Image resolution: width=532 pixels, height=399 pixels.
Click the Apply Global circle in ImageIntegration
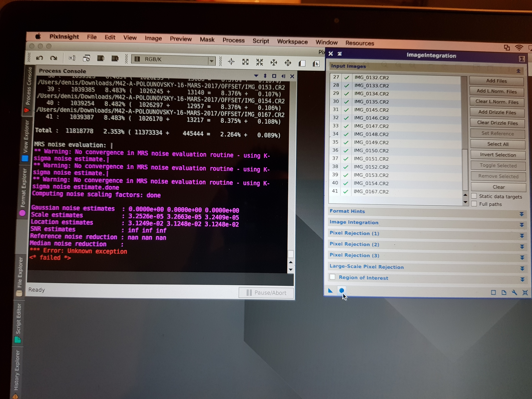tap(341, 291)
